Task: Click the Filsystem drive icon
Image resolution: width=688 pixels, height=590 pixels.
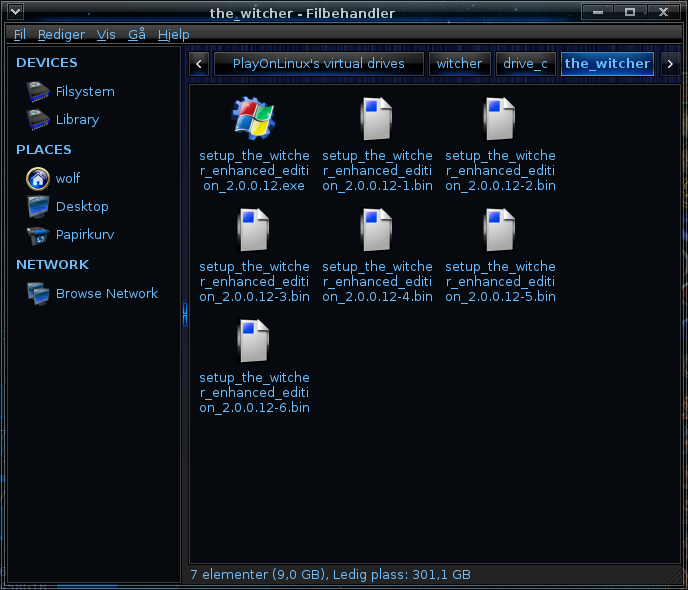Action: click(38, 91)
